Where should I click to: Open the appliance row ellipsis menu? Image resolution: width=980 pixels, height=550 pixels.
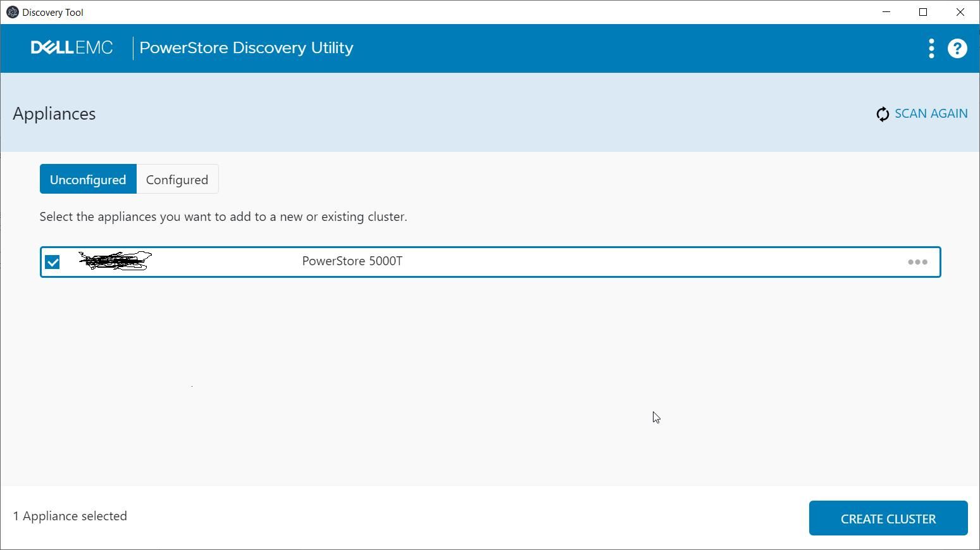[x=917, y=262]
